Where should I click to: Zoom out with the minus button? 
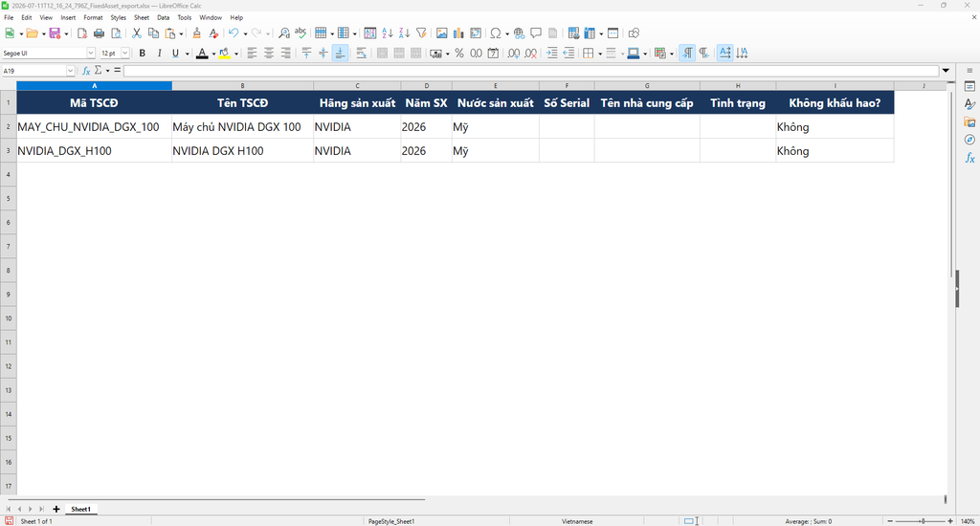[x=890, y=521]
